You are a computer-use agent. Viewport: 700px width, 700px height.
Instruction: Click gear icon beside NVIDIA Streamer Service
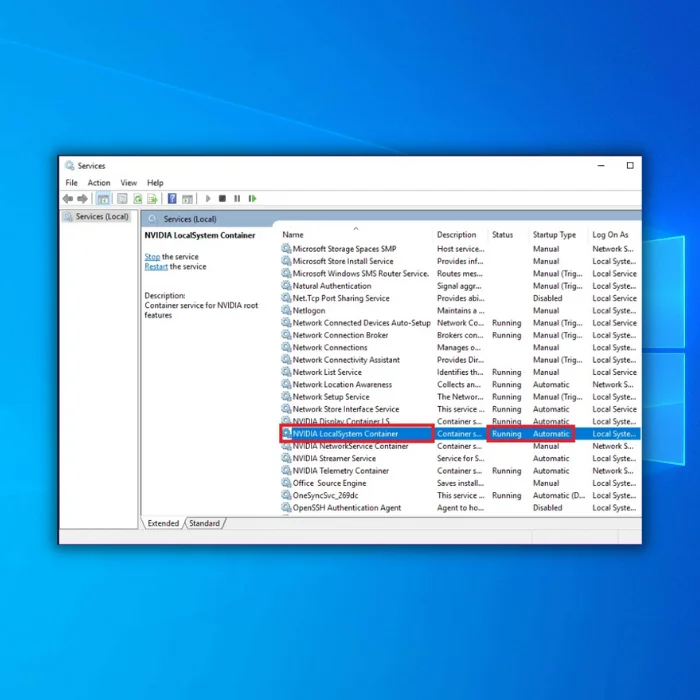tap(286, 458)
